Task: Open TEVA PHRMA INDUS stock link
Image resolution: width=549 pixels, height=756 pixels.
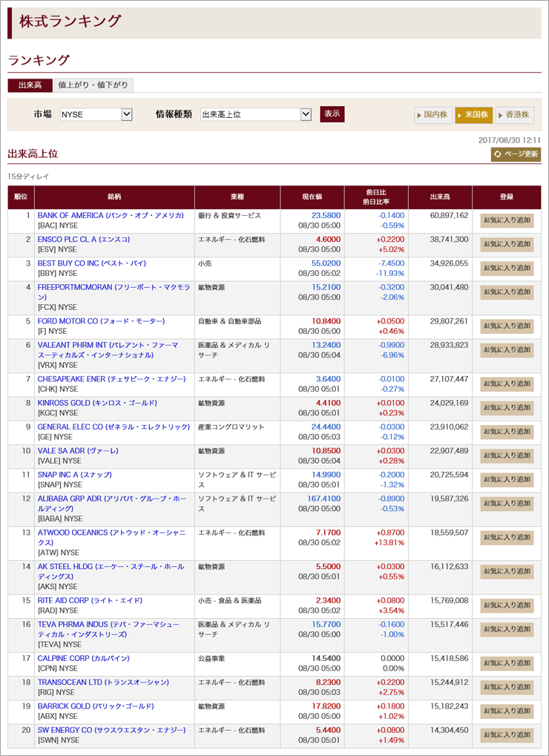Action: tap(108, 629)
